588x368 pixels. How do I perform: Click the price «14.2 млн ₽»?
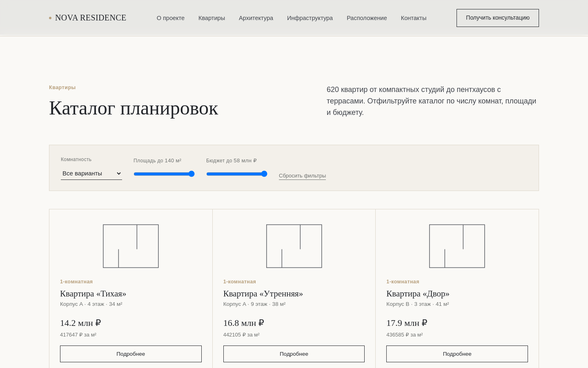(80, 323)
